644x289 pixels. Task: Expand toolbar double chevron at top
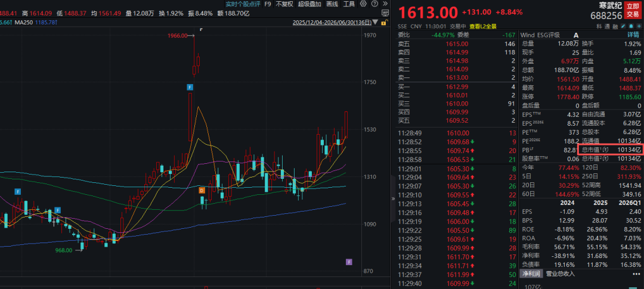coord(385,4)
